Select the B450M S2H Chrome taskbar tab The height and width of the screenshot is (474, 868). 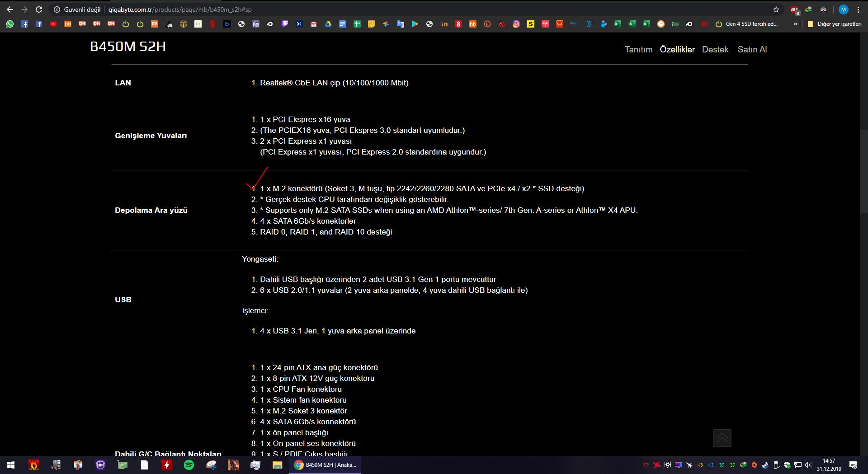[325, 465]
